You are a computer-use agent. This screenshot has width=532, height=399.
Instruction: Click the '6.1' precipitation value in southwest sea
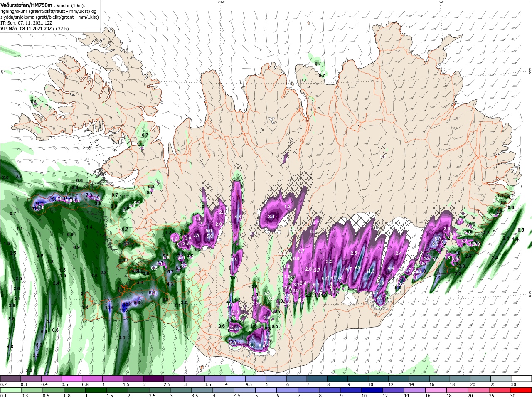click(x=44, y=332)
